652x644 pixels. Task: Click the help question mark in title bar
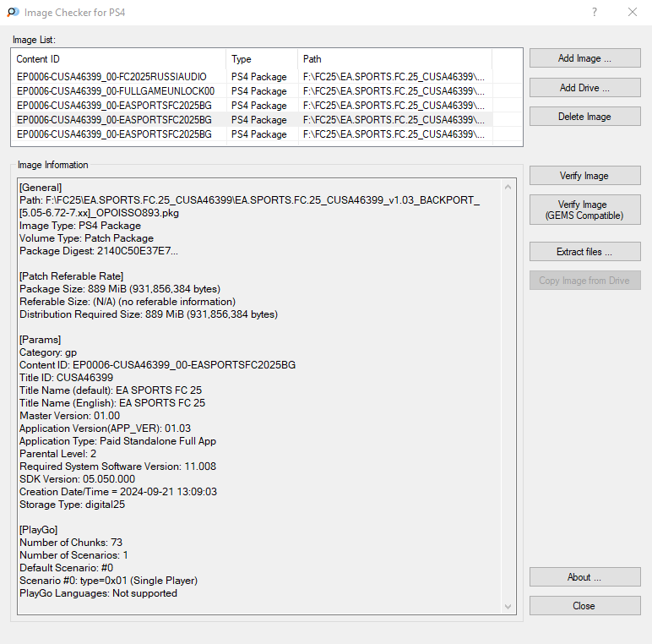[595, 12]
